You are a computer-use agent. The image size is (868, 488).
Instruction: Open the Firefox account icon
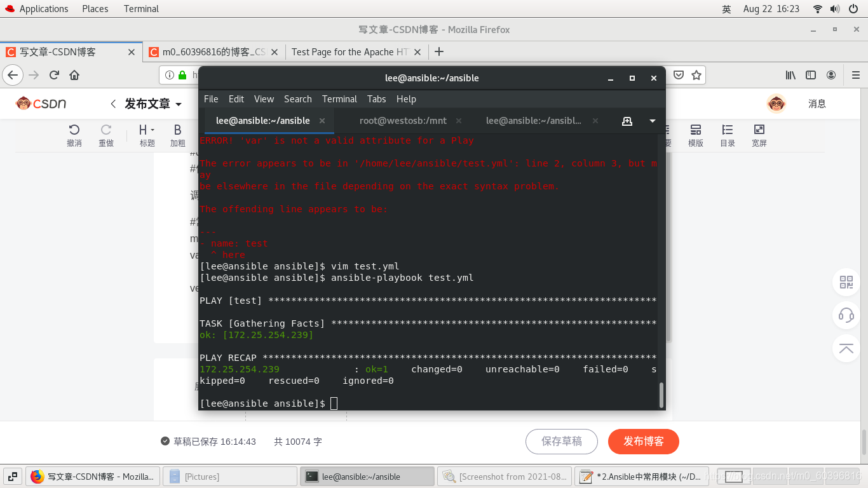[831, 75]
